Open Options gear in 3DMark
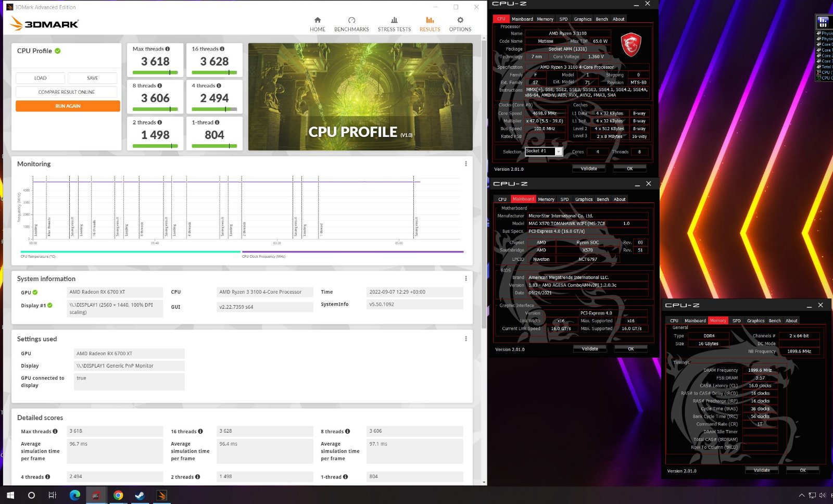Viewport: 833px width, 504px height. click(460, 20)
